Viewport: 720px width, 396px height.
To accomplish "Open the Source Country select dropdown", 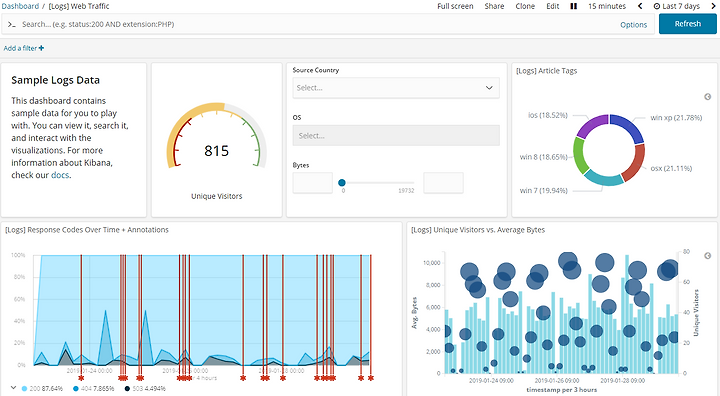I will click(x=396, y=88).
